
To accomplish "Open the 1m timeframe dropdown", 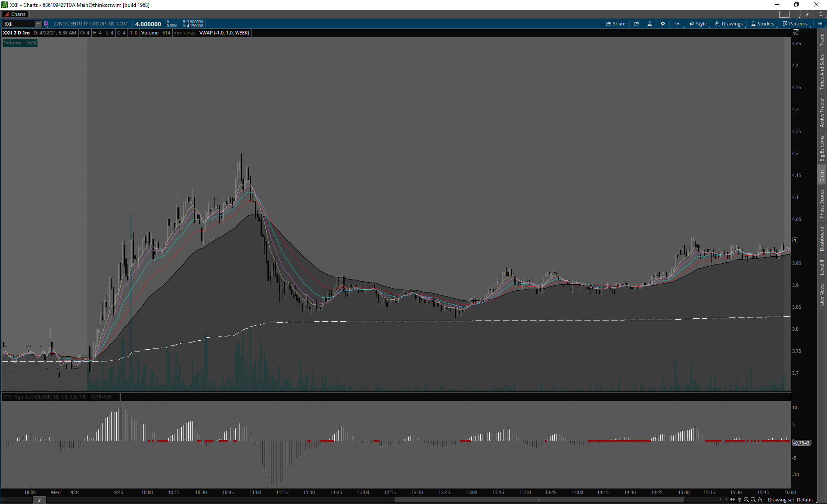I will [678, 24].
